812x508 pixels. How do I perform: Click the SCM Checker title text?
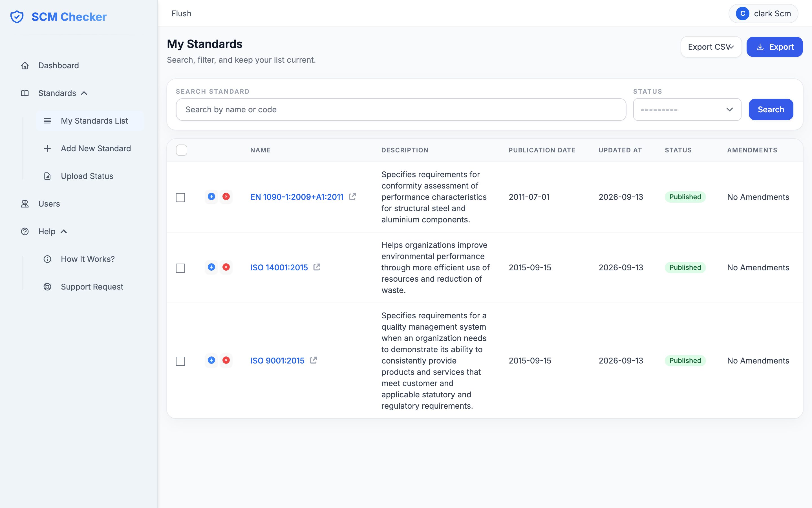click(x=69, y=17)
